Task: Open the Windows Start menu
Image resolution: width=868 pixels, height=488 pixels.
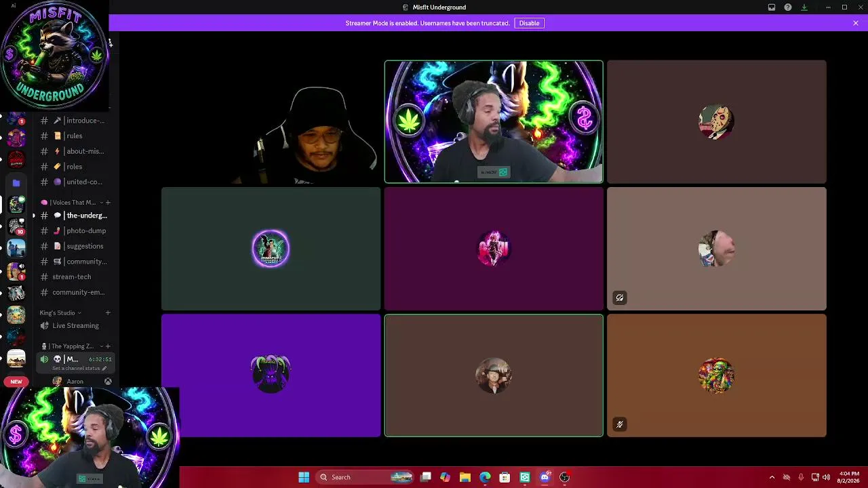Action: [x=304, y=477]
